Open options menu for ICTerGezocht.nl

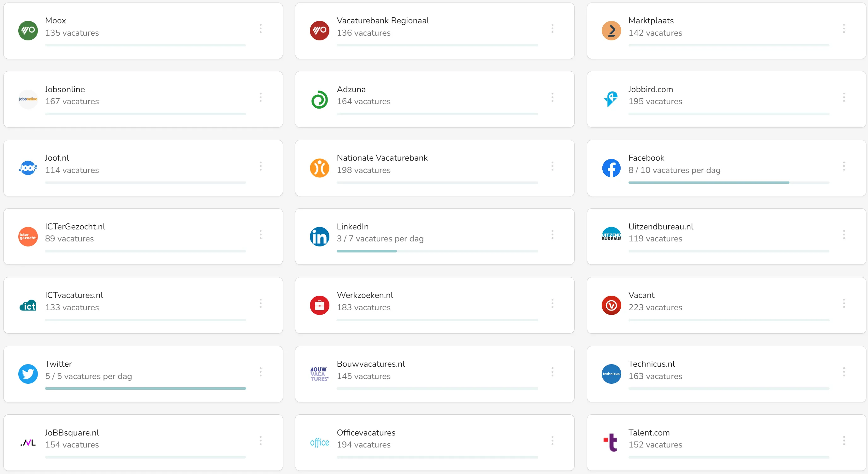pyautogui.click(x=261, y=234)
